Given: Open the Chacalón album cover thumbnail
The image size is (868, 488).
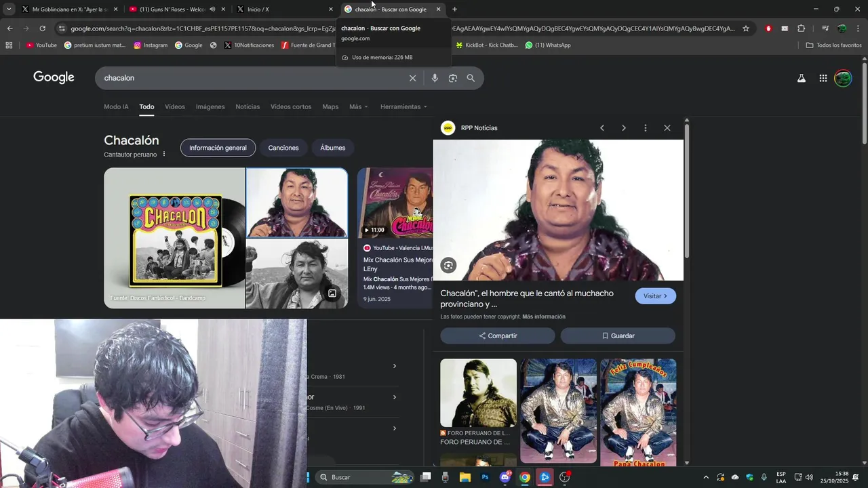Looking at the screenshot, I should click(x=174, y=238).
